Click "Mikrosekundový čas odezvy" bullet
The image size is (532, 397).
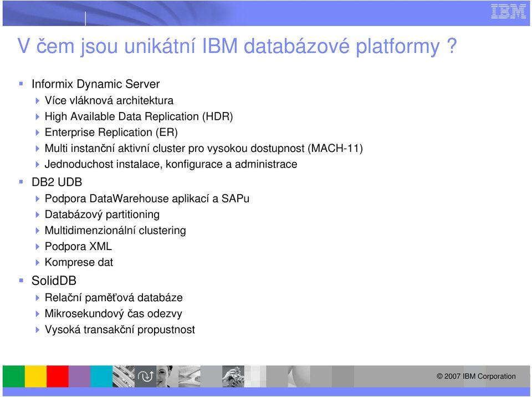[x=113, y=314]
